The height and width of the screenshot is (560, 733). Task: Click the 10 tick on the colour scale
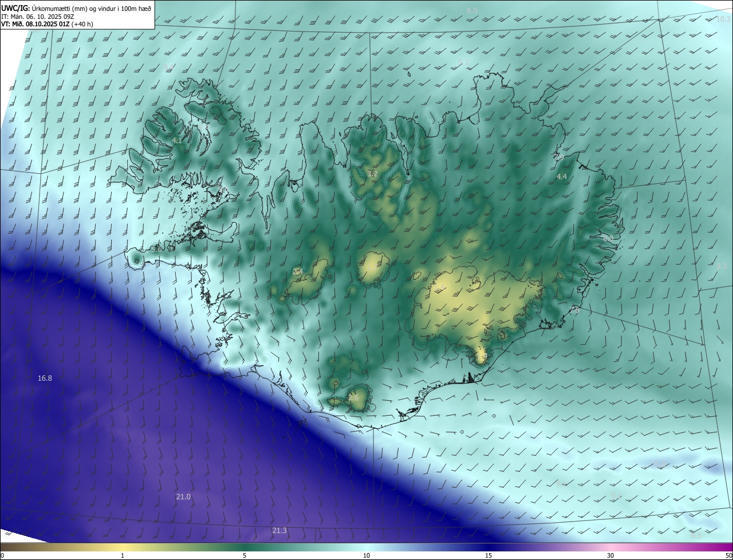click(x=366, y=555)
